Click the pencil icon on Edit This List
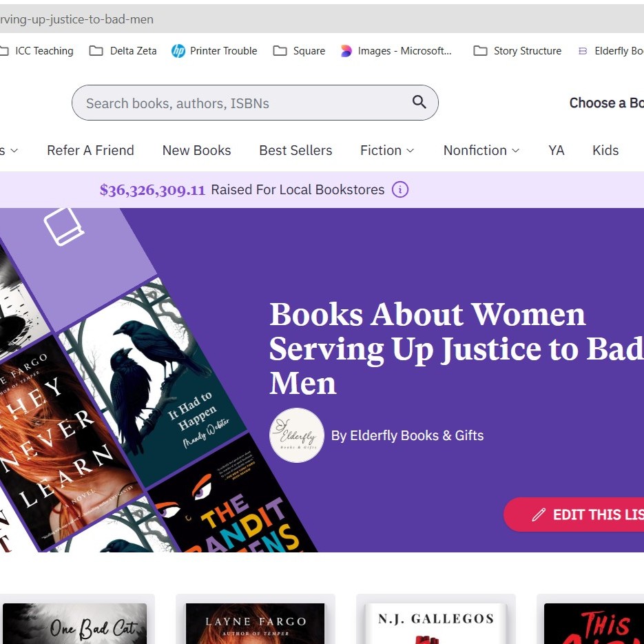Image resolution: width=644 pixels, height=644 pixels. coord(539,515)
